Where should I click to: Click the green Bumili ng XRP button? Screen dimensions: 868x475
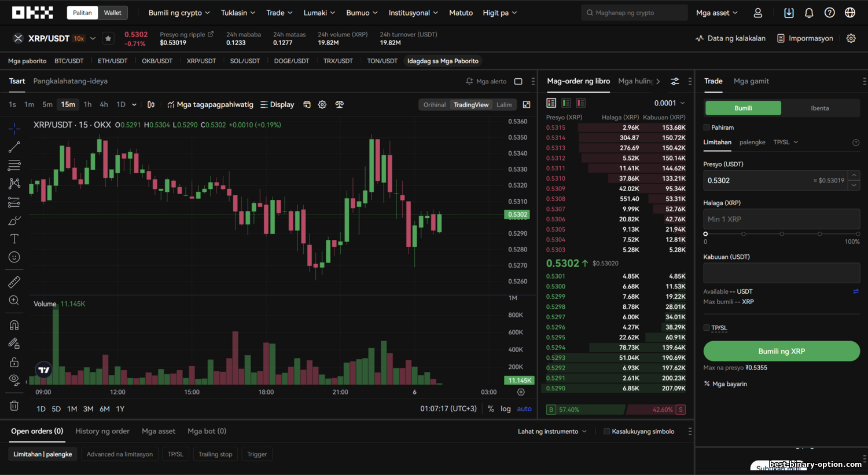pos(781,351)
